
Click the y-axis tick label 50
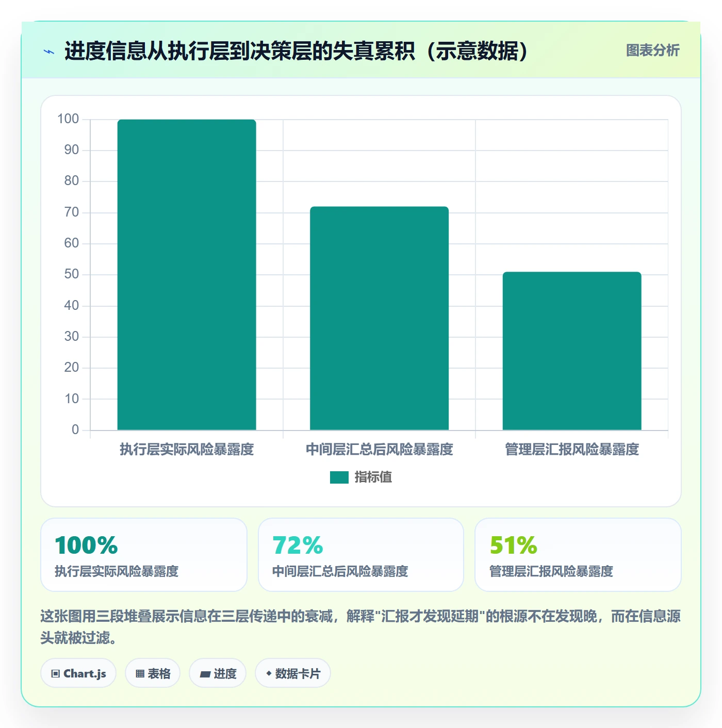click(x=72, y=274)
